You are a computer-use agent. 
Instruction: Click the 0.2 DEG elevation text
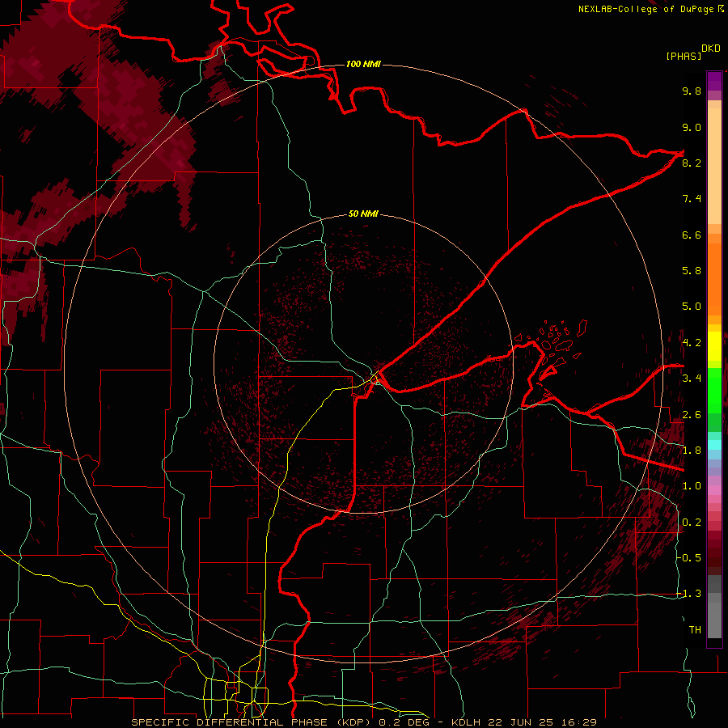click(405, 722)
